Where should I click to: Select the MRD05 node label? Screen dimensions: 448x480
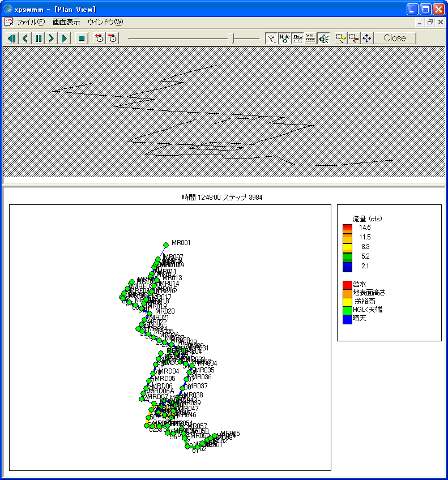165,379
